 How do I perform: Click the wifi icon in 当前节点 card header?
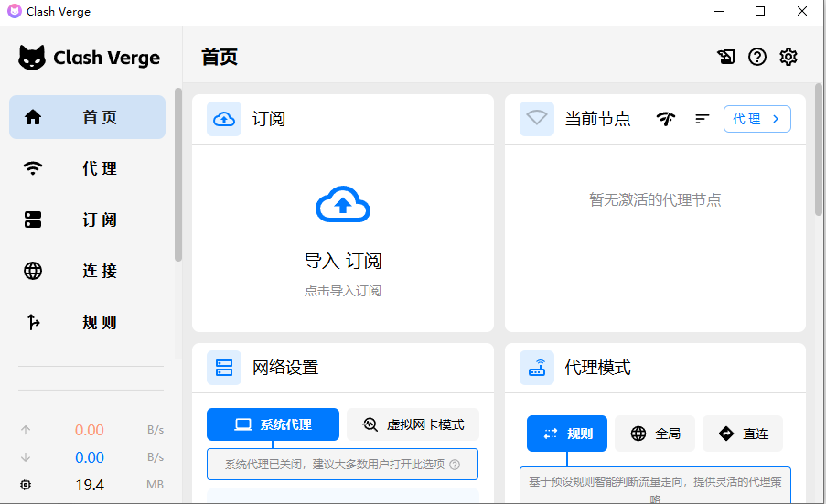click(537, 119)
